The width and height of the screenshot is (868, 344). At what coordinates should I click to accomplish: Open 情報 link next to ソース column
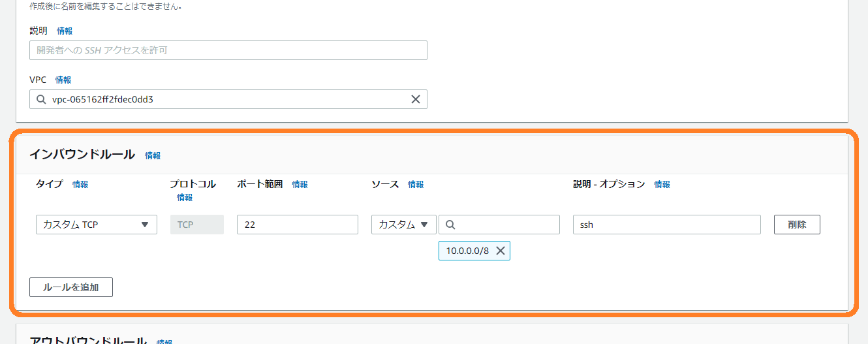click(x=416, y=184)
